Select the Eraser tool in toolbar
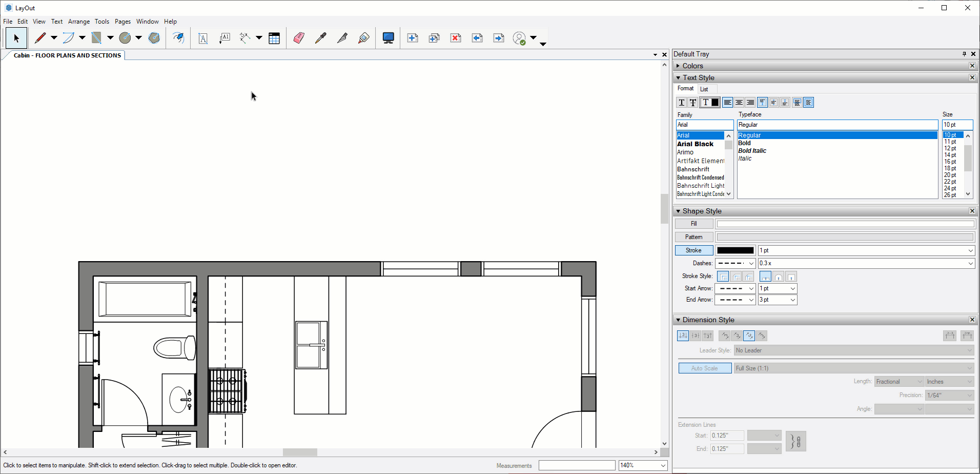 pos(299,38)
